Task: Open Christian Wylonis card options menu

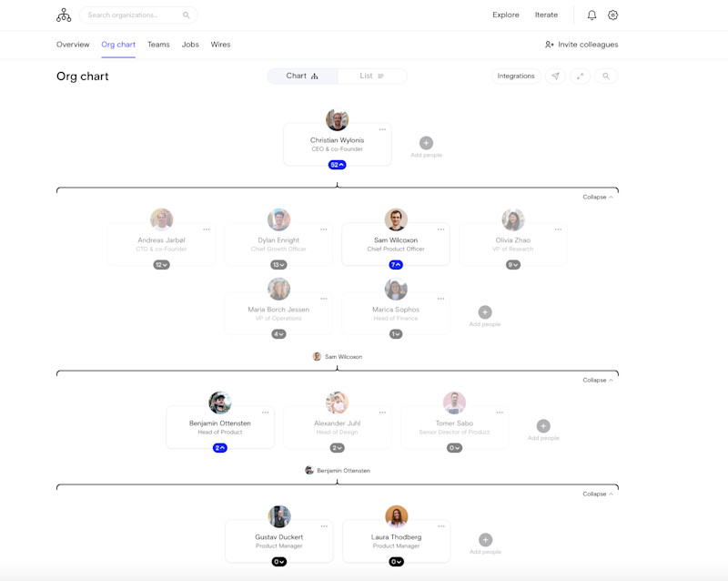Action: (x=382, y=129)
